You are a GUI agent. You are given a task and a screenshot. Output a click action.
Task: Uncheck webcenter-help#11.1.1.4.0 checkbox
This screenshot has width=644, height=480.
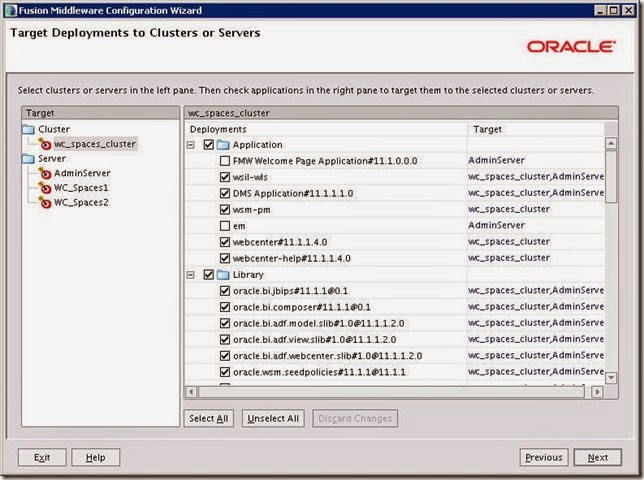pos(225,258)
